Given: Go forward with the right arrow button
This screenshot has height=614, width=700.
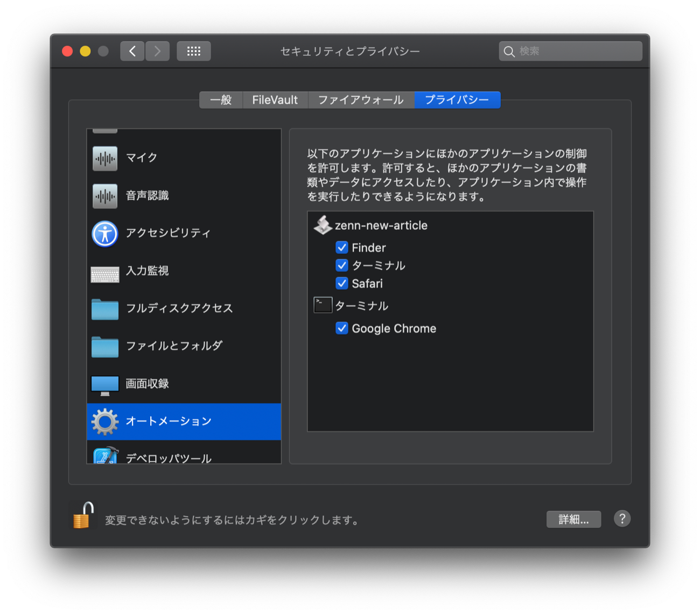Looking at the screenshot, I should point(157,51).
